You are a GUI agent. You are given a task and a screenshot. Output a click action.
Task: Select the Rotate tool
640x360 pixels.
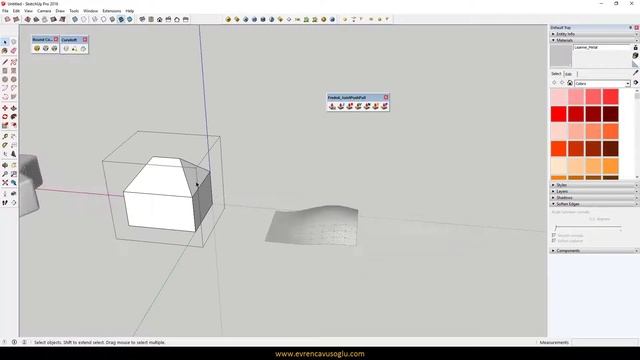(5, 117)
